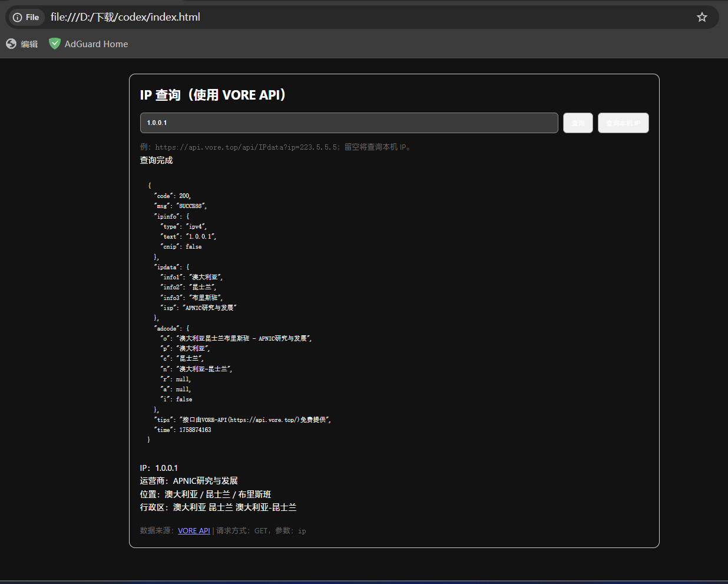Click the 请求方式：GET footer text
Image resolution: width=728 pixels, height=584 pixels.
[242, 530]
